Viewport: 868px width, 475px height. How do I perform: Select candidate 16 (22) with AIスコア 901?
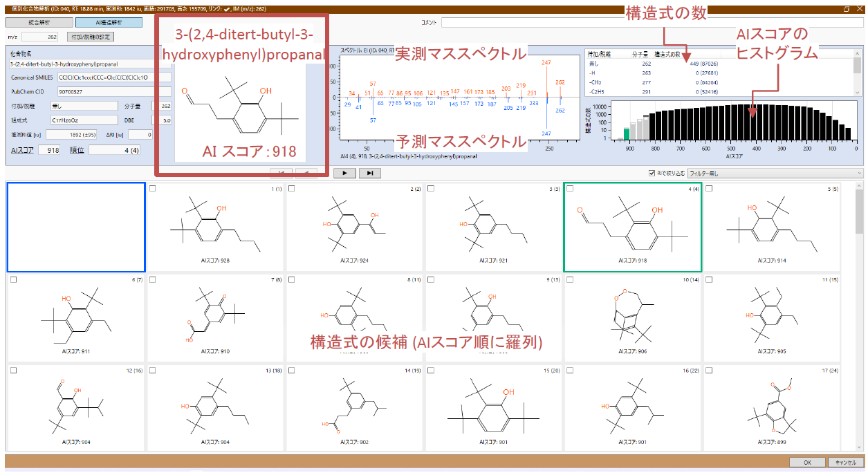point(632,408)
